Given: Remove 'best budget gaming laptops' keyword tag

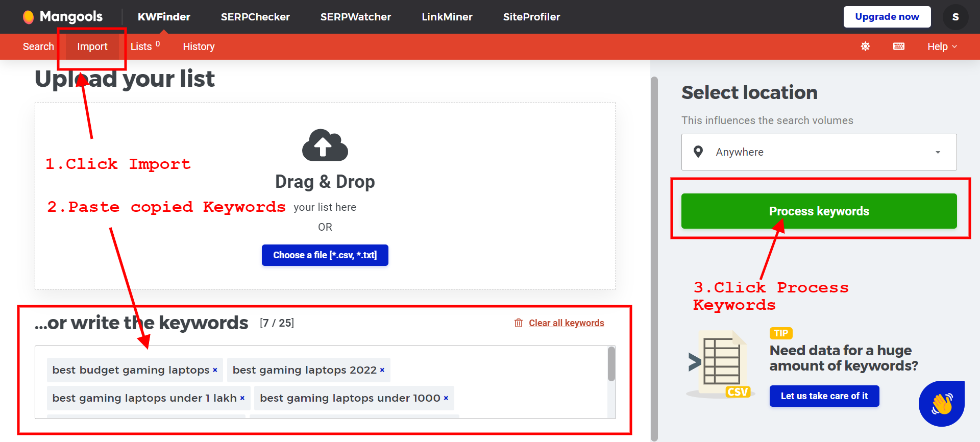Looking at the screenshot, I should pyautogui.click(x=215, y=371).
